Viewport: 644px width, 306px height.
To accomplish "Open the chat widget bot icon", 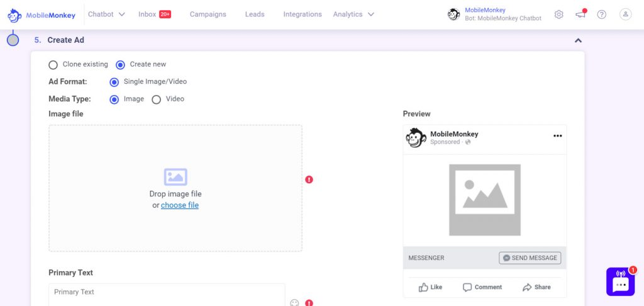I will [x=620, y=281].
